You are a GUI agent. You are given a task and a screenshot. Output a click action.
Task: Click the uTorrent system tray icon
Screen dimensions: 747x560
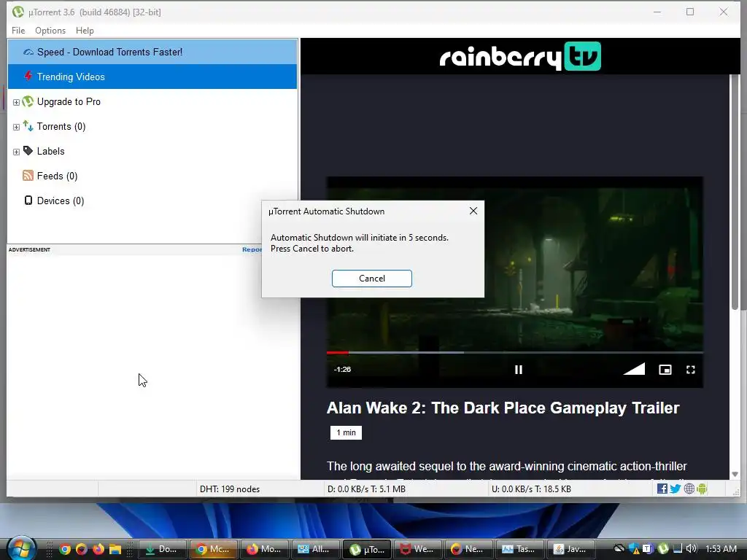[x=663, y=548]
